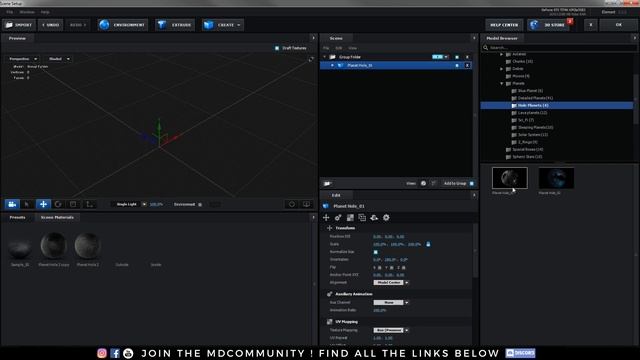Screen dimensions: 640x360
Task: Open the Perspective view dropdown
Action: (x=23, y=59)
